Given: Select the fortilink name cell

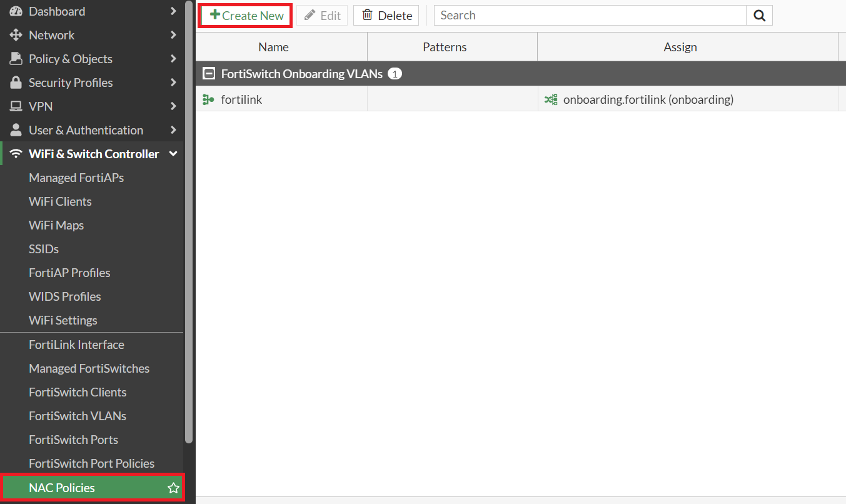Looking at the screenshot, I should pos(281,99).
